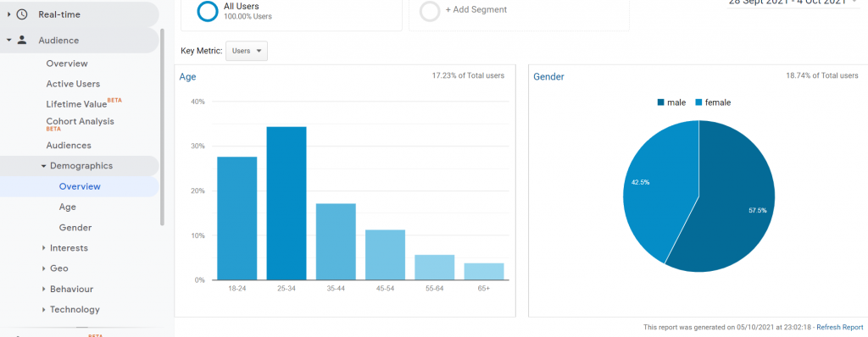This screenshot has height=337, width=868.
Task: Click the report generated timestamp text
Action: [728, 328]
